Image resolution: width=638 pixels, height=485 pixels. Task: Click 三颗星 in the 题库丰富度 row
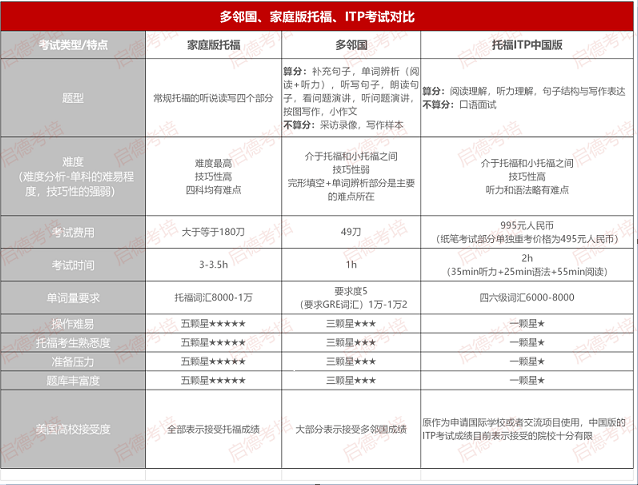(351, 381)
